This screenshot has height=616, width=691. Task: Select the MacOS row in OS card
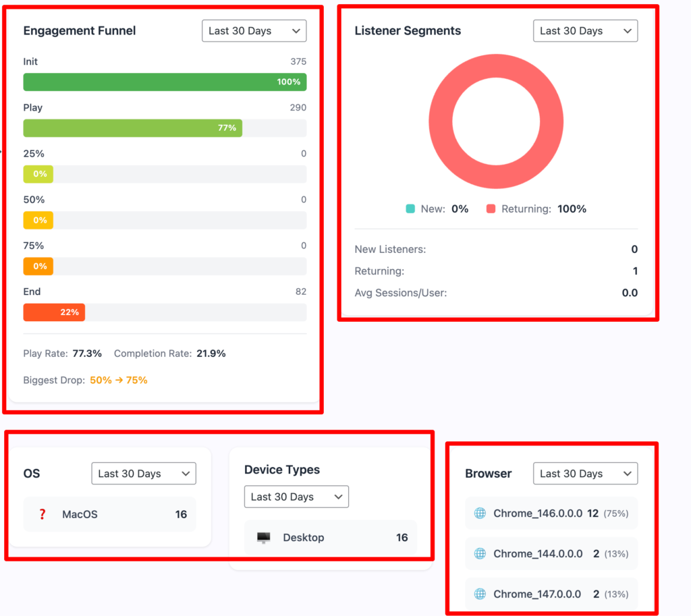(x=110, y=514)
